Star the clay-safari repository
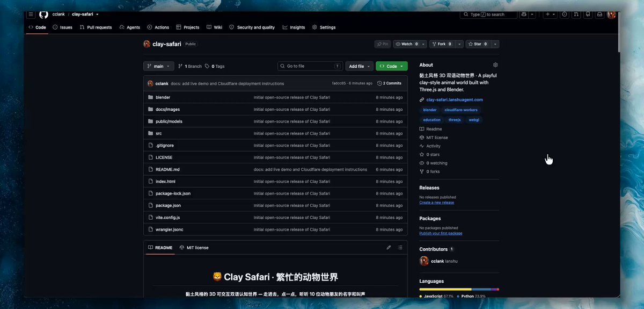Image resolution: width=644 pixels, height=309 pixels. (478, 44)
